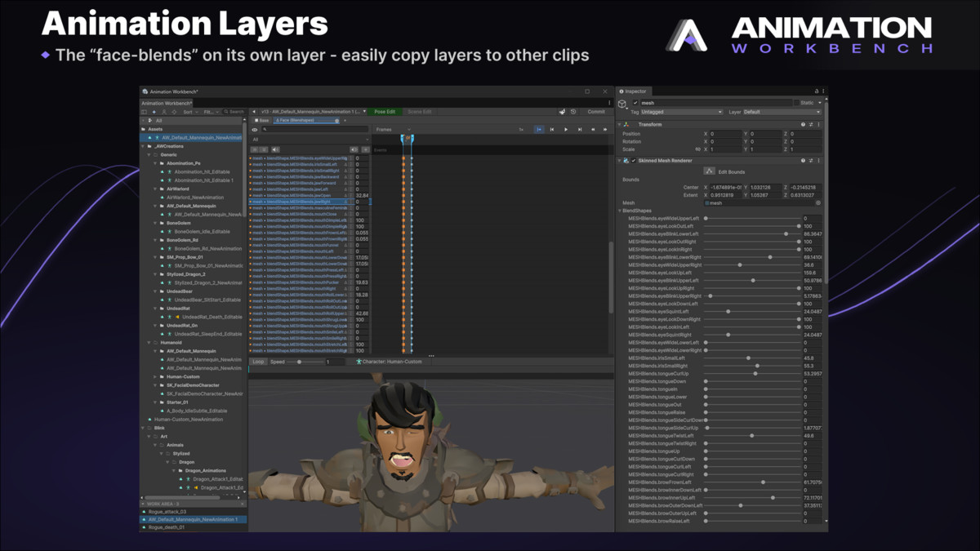Click the icon left of the history clock
The height and width of the screenshot is (551, 980).
pyautogui.click(x=562, y=112)
